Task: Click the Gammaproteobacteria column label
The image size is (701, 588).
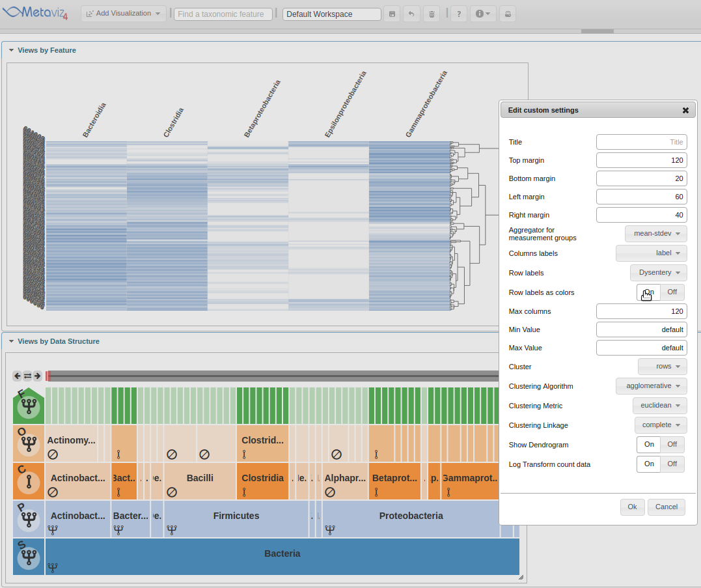Action: (426, 104)
